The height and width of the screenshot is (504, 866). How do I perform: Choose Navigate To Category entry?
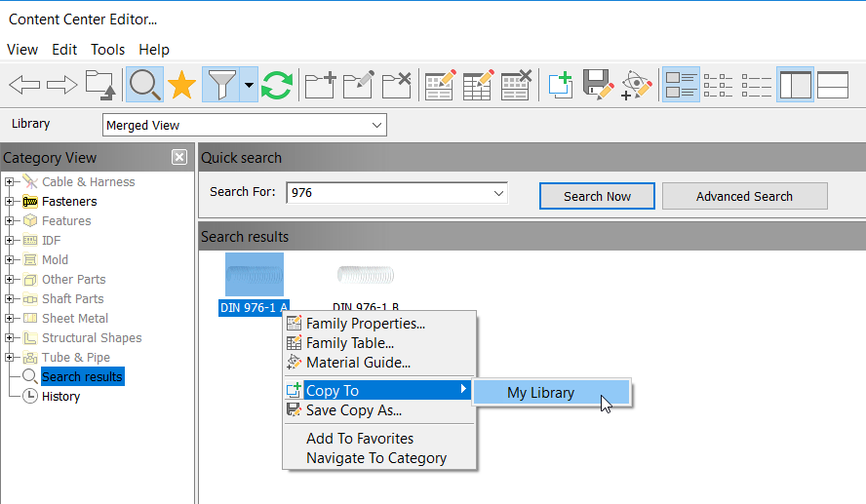[x=378, y=458]
